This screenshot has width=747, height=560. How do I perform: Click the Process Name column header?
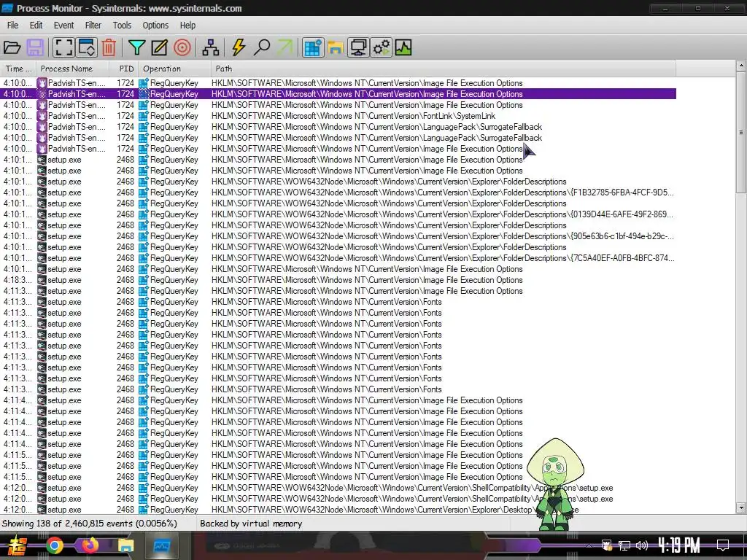pos(73,69)
